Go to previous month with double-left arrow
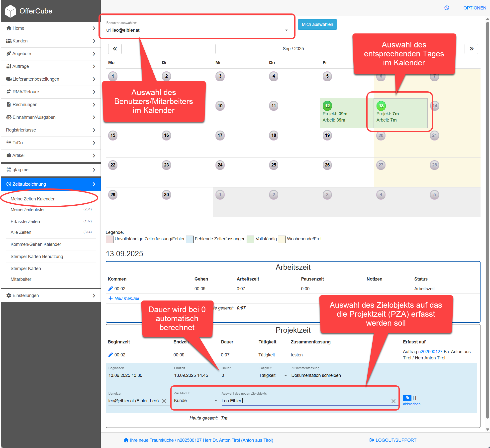490x448 pixels. [x=115, y=49]
